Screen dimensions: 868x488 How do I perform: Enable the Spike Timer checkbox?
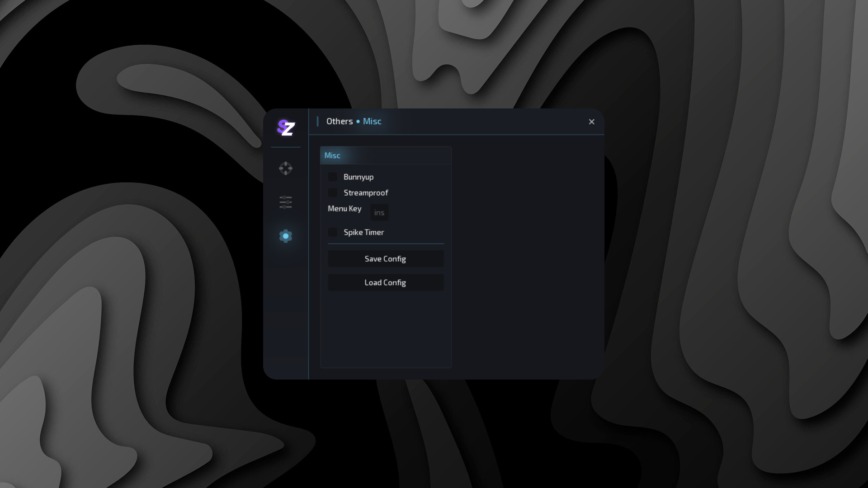pyautogui.click(x=333, y=232)
